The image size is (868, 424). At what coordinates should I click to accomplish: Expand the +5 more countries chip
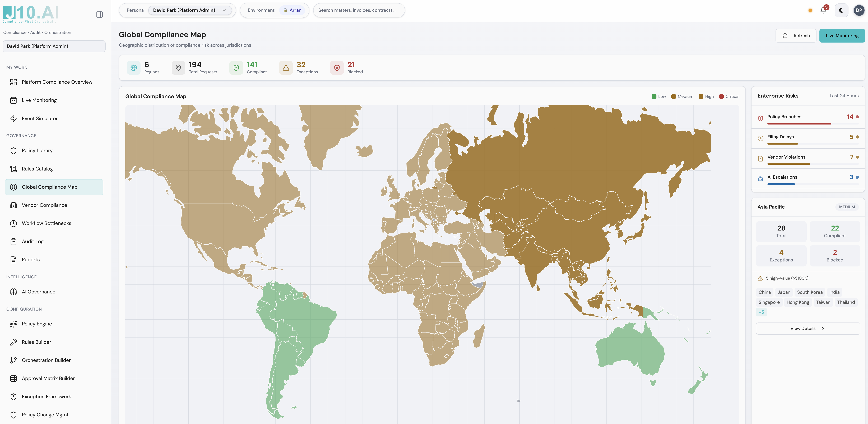click(x=761, y=312)
